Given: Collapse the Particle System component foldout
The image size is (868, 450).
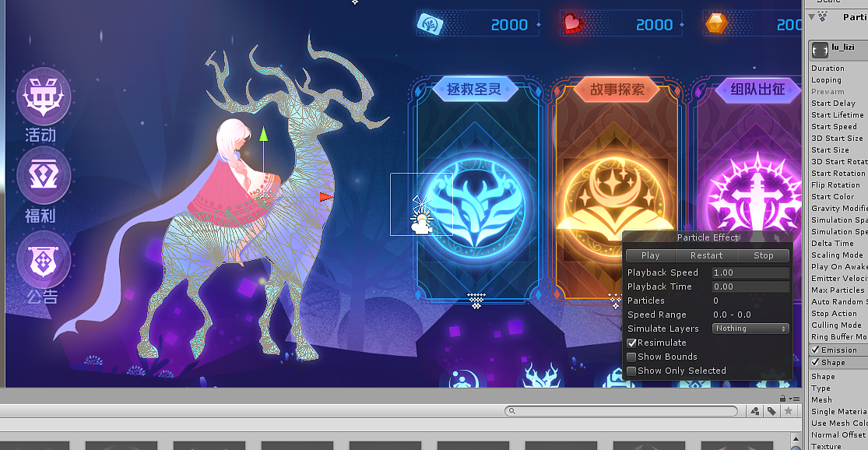Looking at the screenshot, I should coord(811,17).
